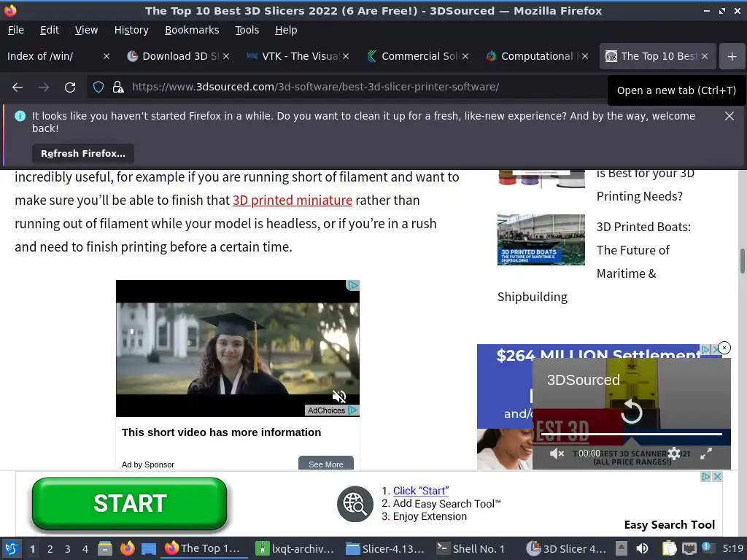
Task: Launch the file manager from taskbar
Action: pos(105,549)
